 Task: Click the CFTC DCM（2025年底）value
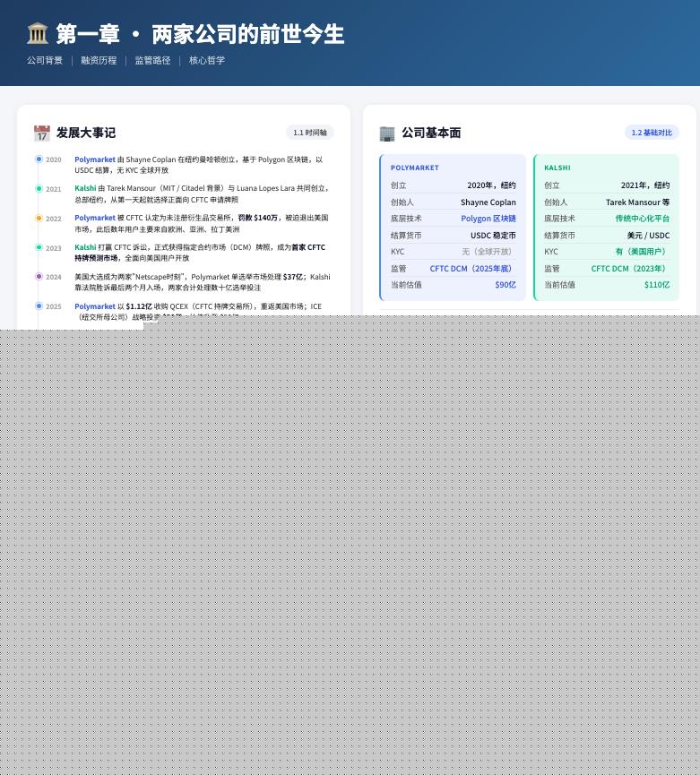473,269
